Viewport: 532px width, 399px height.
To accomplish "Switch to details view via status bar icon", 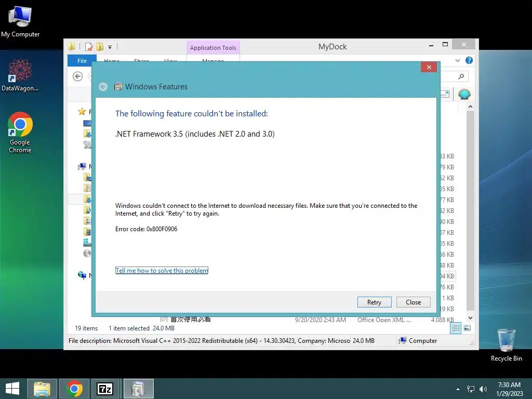I will 456,328.
